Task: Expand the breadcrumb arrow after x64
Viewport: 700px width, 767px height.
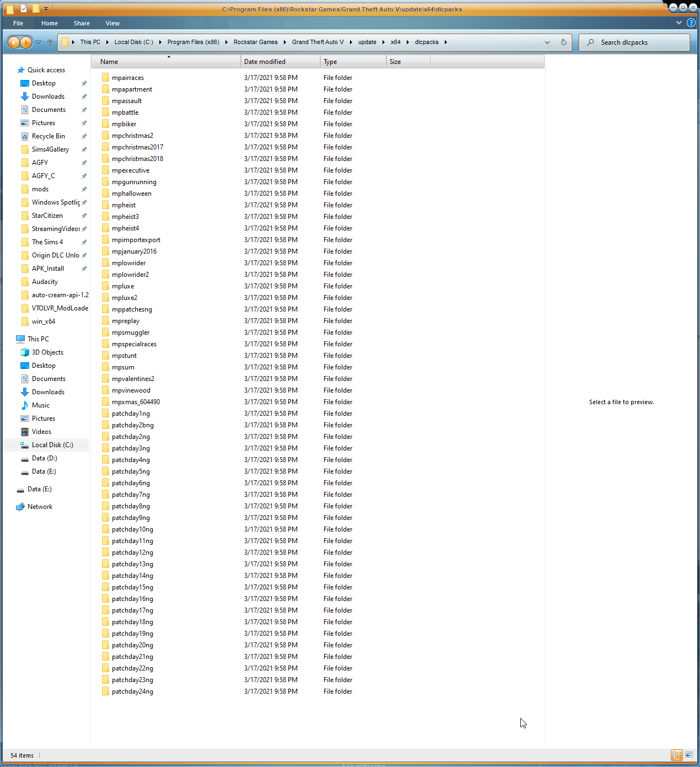Action: [x=407, y=42]
